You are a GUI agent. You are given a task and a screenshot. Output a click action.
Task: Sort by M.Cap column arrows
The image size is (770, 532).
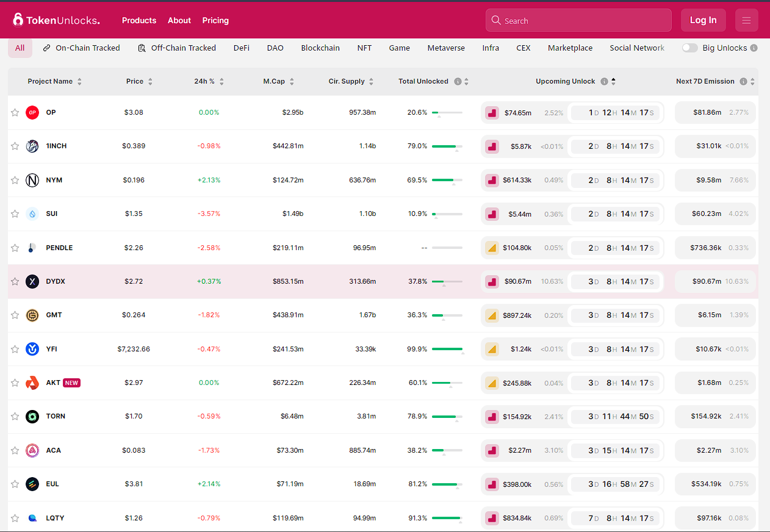[292, 82]
